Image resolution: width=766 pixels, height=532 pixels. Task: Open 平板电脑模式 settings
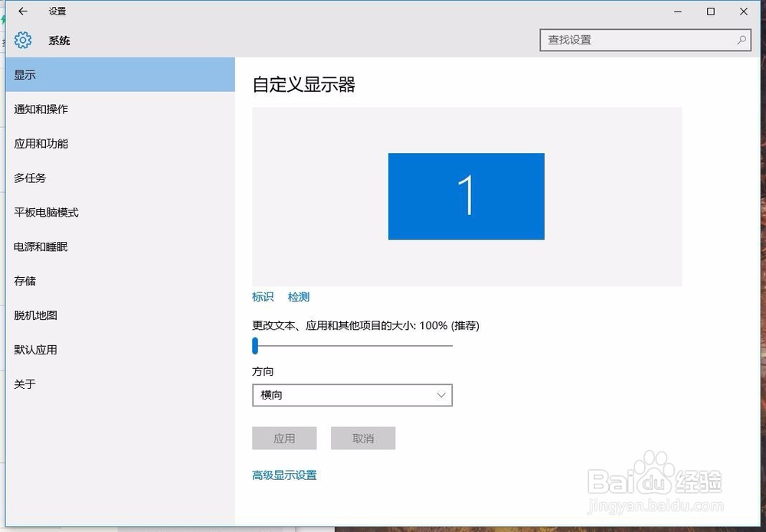[120, 212]
